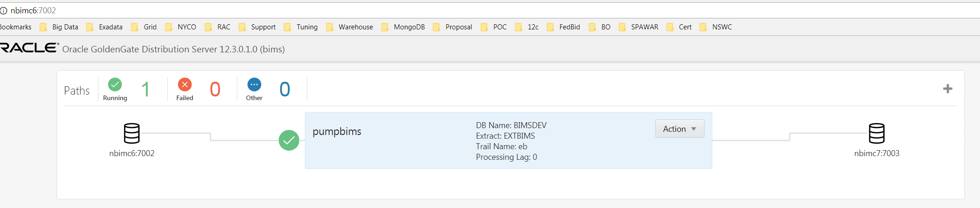This screenshot has height=208, width=980.
Task: Open the Big Data bookmarks folder
Action: click(x=59, y=27)
